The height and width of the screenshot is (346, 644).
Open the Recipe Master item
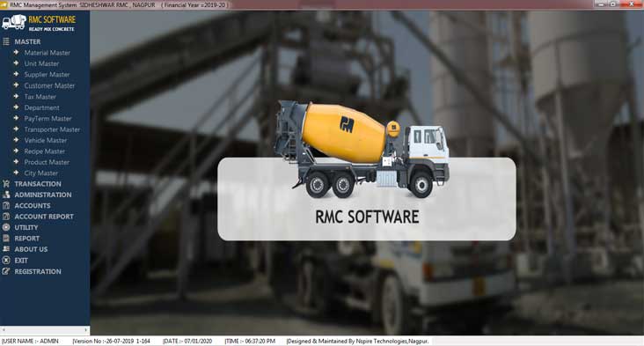click(x=44, y=151)
